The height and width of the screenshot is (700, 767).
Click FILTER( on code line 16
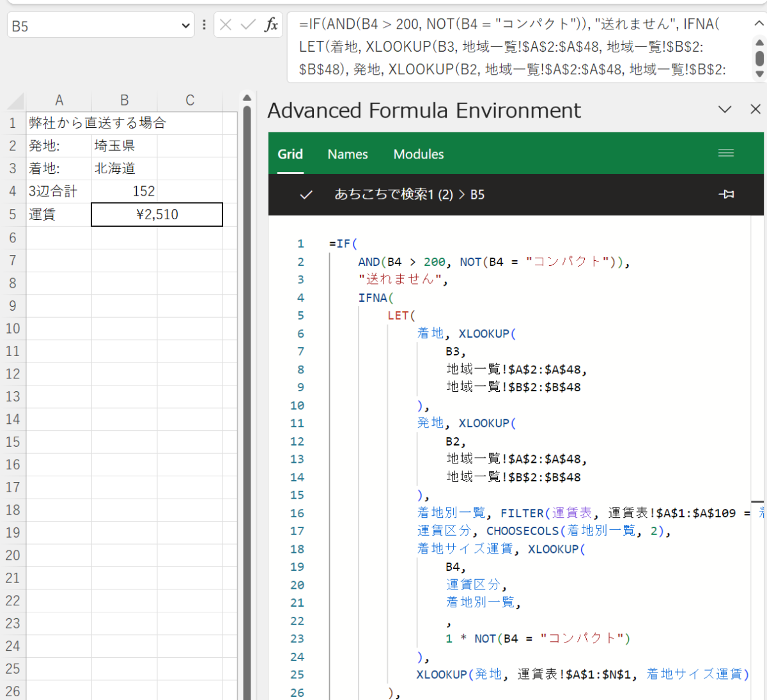point(525,513)
